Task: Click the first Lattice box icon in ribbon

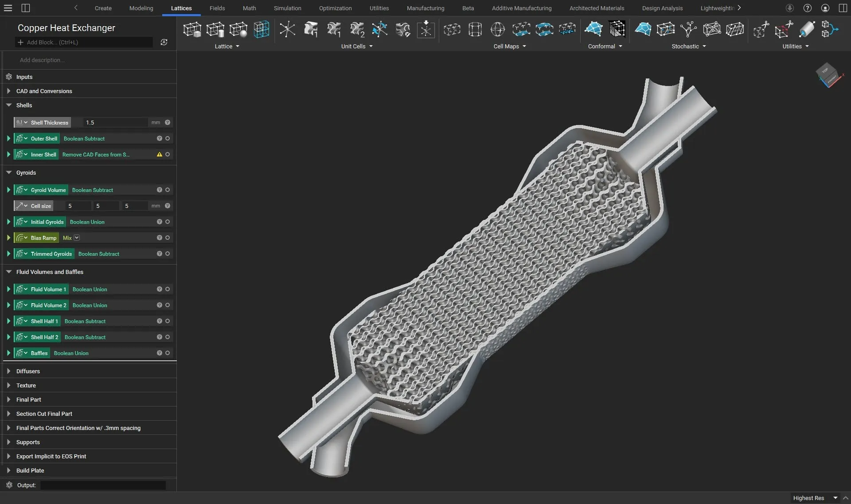Action: (192, 30)
